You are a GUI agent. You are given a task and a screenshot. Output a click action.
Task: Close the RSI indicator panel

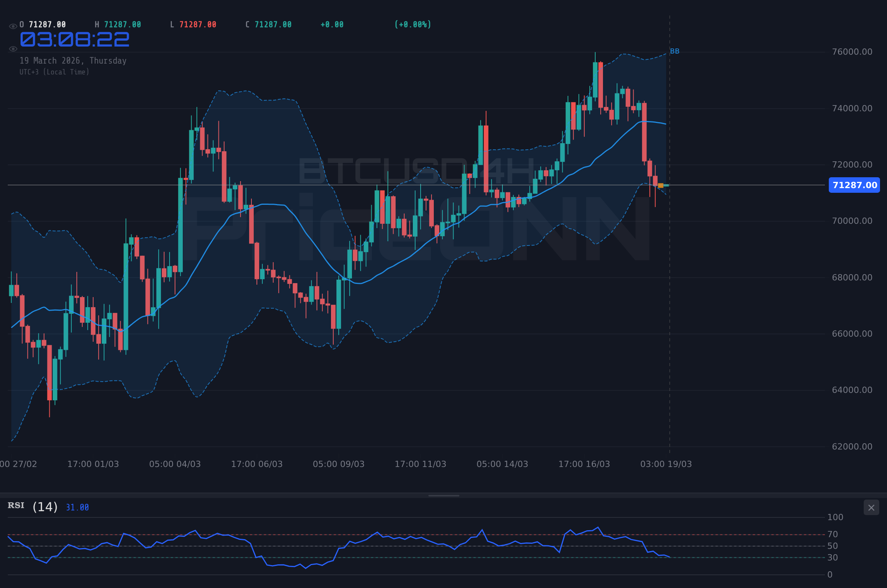point(871,507)
